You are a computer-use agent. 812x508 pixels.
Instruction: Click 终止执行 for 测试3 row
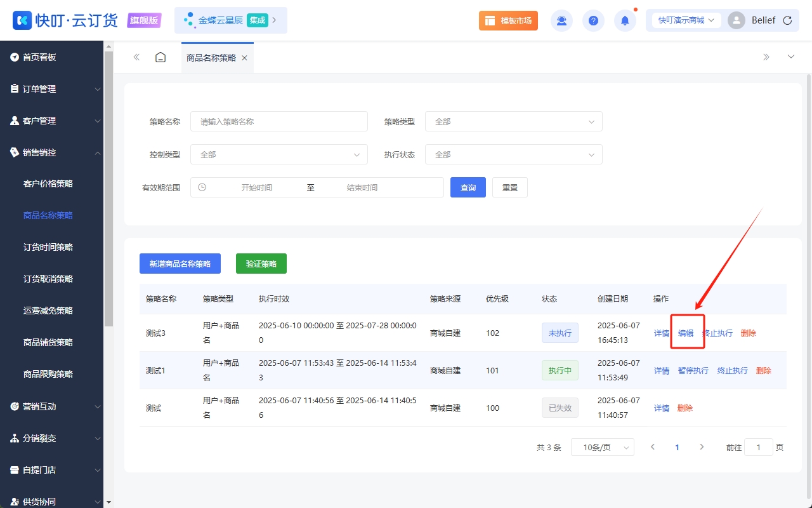(x=717, y=333)
